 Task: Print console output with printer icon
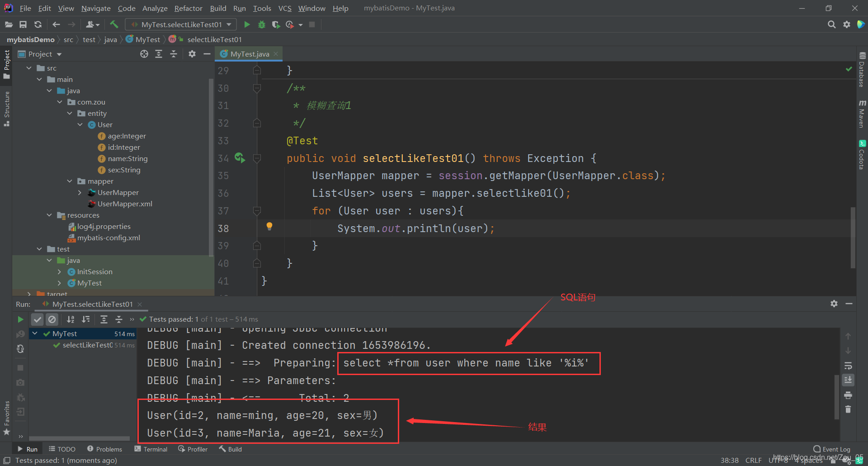(848, 395)
